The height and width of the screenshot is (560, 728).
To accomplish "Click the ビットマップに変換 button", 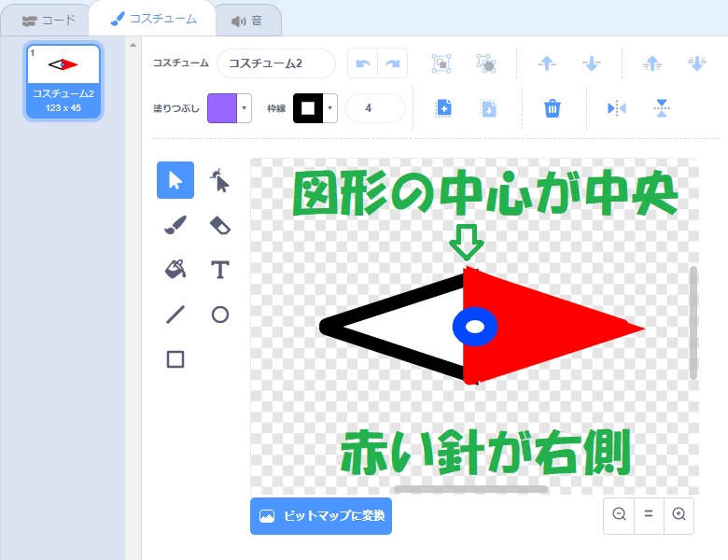I will pos(321,516).
